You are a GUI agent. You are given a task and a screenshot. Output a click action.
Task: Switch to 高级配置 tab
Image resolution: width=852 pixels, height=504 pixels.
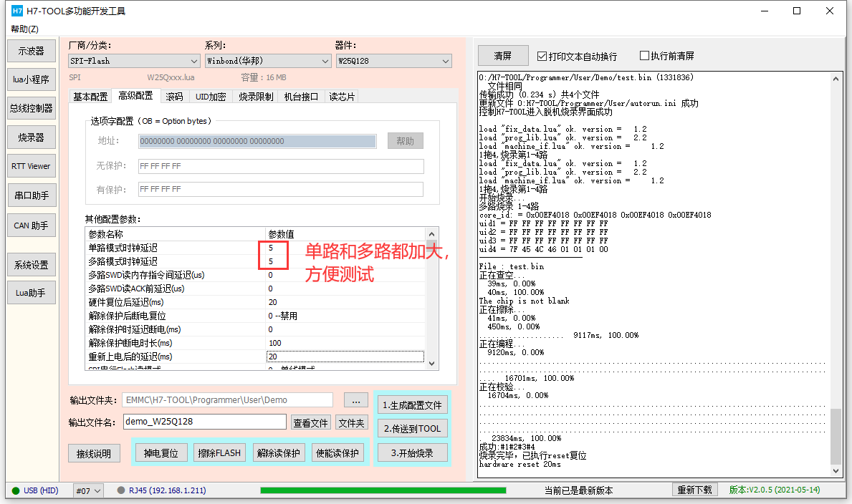point(136,96)
